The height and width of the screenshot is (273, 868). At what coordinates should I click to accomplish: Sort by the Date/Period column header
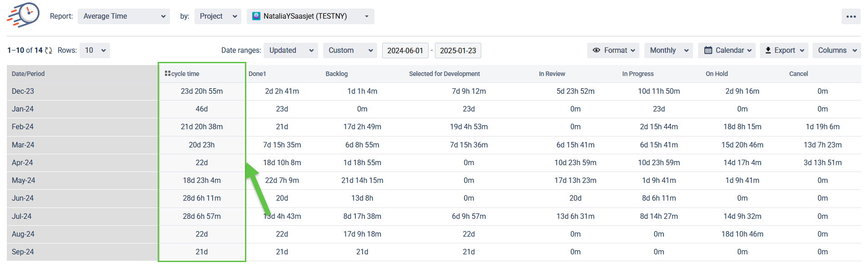(28, 74)
